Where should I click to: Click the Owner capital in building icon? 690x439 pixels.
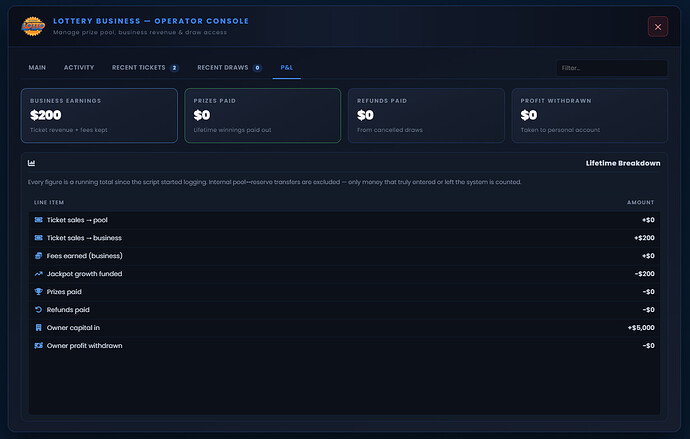[38, 328]
